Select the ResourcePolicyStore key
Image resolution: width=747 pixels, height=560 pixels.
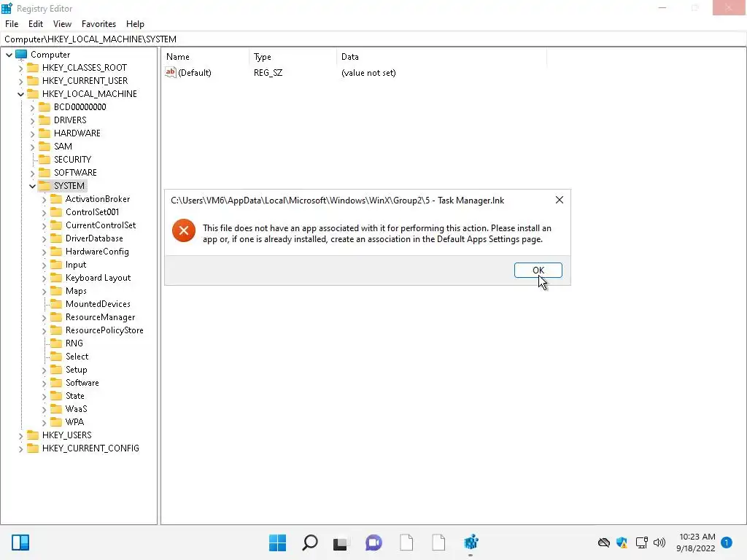pyautogui.click(x=104, y=330)
